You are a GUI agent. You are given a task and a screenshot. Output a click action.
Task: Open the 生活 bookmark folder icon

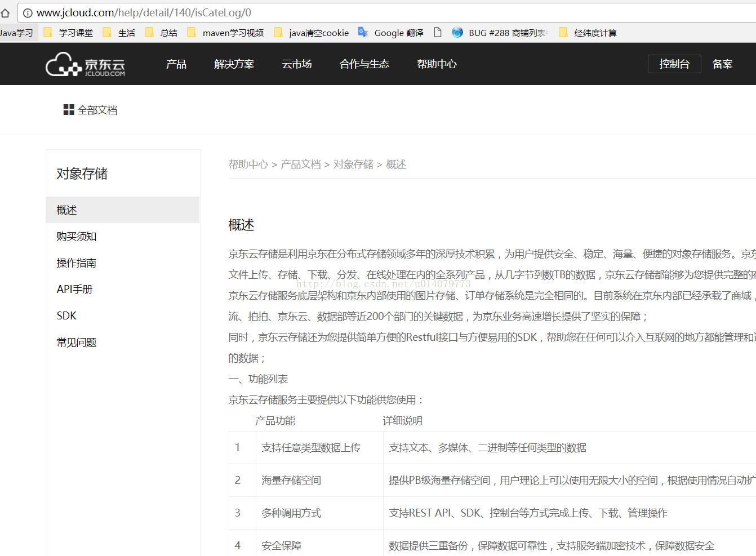[x=107, y=33]
